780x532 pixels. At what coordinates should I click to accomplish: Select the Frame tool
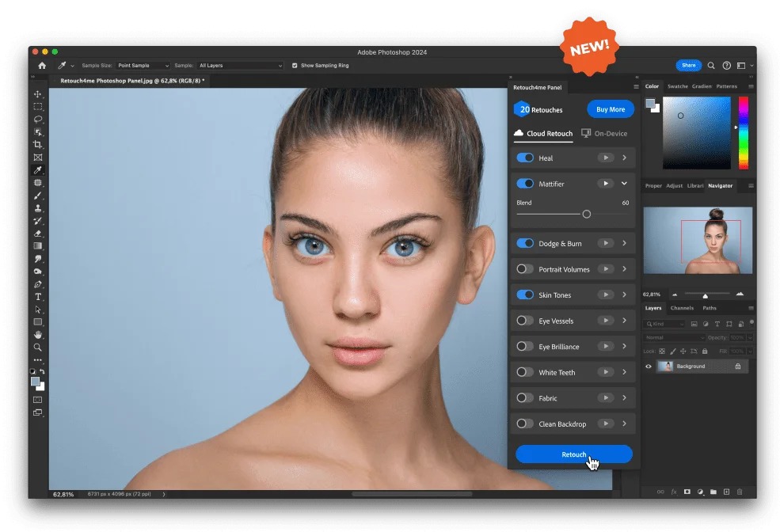coord(38,157)
